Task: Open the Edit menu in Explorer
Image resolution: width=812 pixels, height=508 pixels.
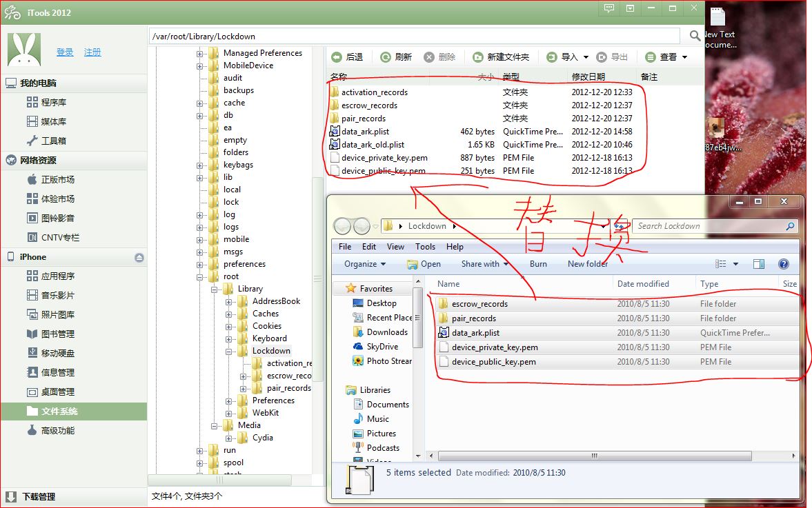Action: (x=368, y=247)
